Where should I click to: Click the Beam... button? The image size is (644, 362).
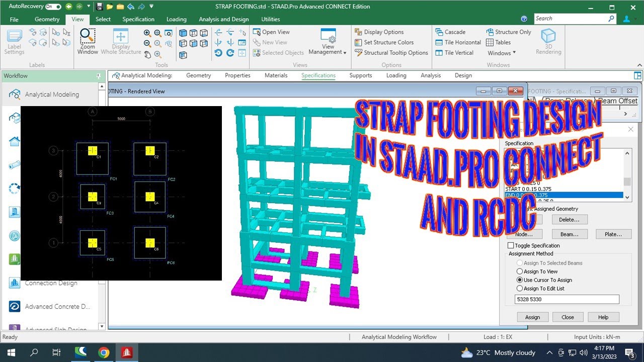[570, 234]
